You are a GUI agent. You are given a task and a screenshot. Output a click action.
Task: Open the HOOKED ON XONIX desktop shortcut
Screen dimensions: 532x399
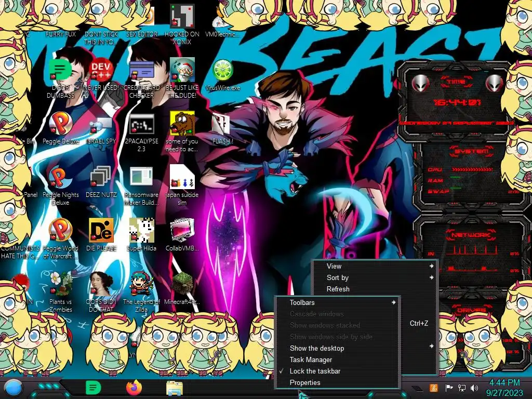tap(182, 16)
